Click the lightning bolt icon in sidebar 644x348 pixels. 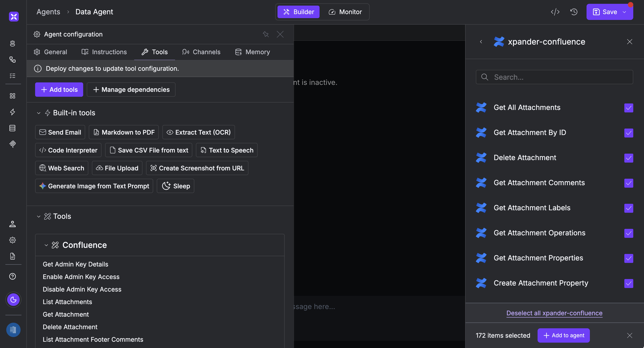point(13,112)
